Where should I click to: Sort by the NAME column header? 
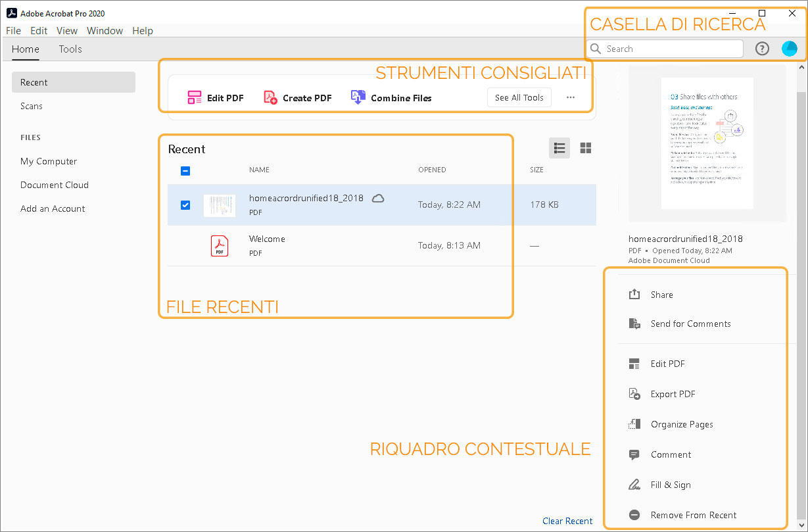[259, 170]
